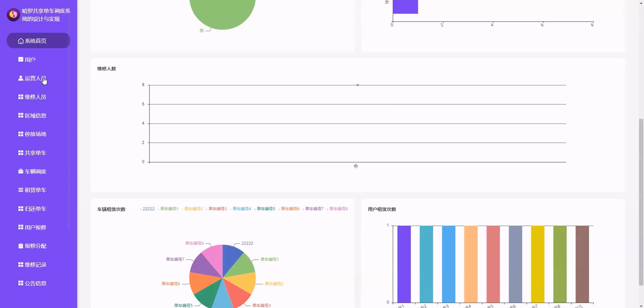
Task: Open 公告信息 in the sidebar
Action: 35,283
